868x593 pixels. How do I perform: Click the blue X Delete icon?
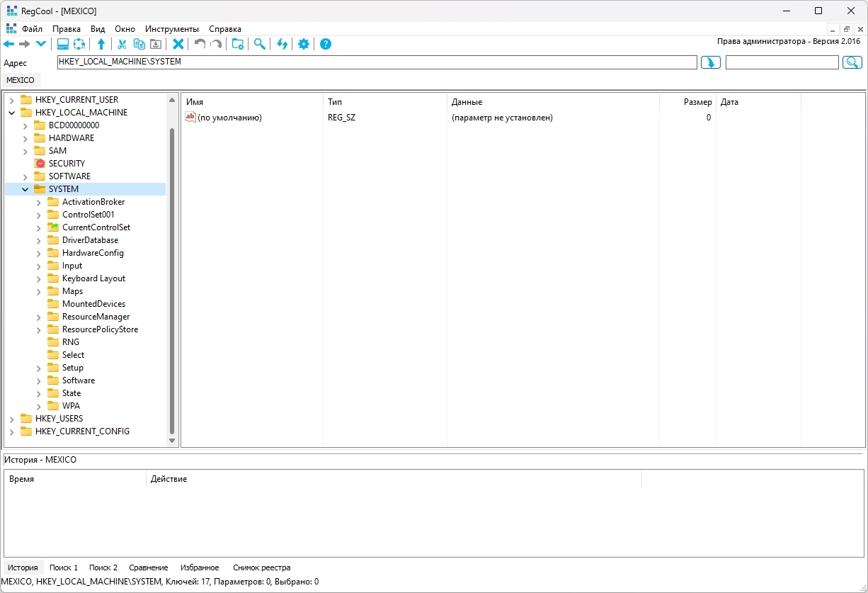pyautogui.click(x=178, y=44)
